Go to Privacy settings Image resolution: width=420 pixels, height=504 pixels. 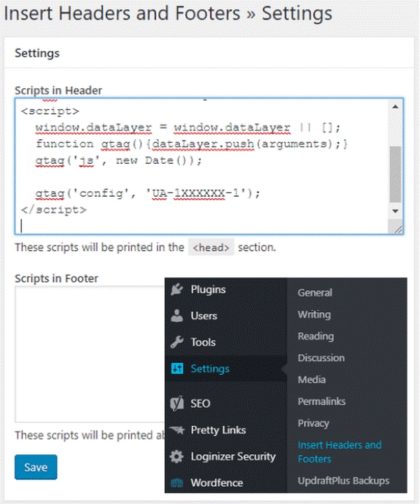pos(314,423)
